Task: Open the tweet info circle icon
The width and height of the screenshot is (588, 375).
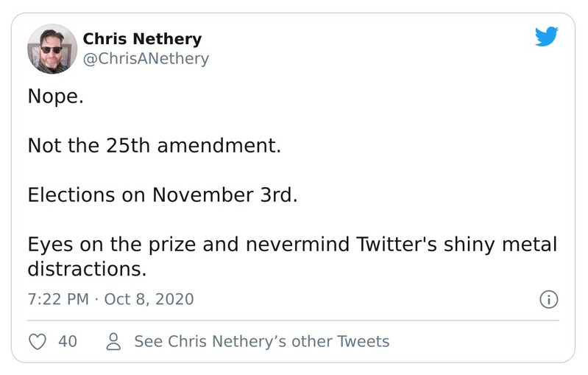Action: click(549, 299)
